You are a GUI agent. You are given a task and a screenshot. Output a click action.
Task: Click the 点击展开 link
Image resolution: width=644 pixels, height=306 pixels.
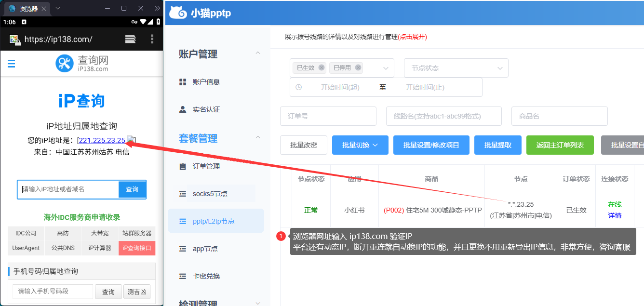click(413, 37)
